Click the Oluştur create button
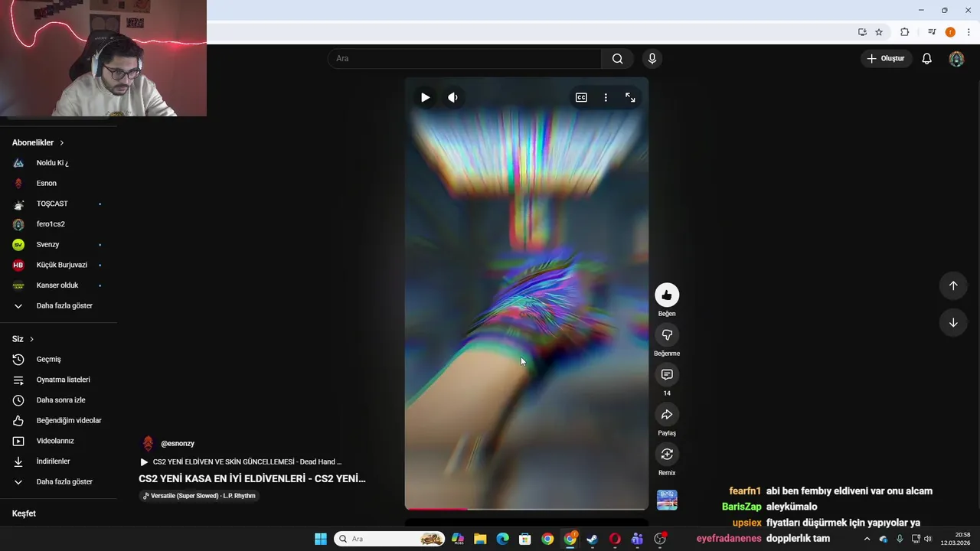 pyautogui.click(x=885, y=58)
